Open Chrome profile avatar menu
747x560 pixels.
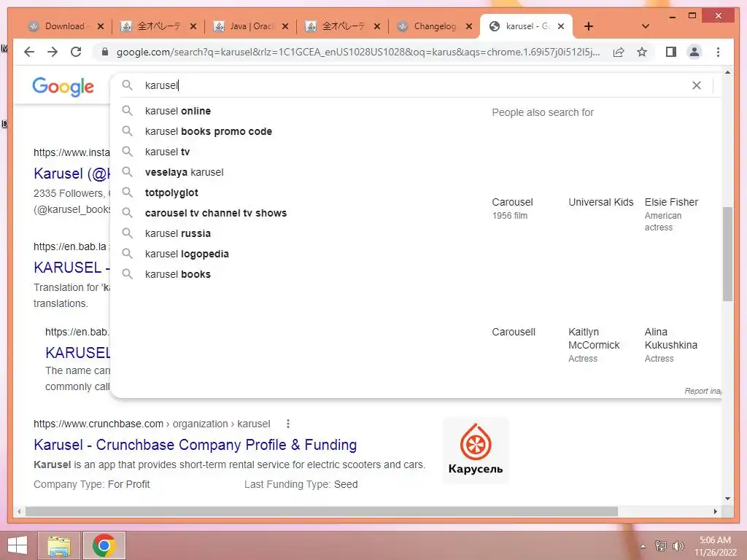(694, 52)
